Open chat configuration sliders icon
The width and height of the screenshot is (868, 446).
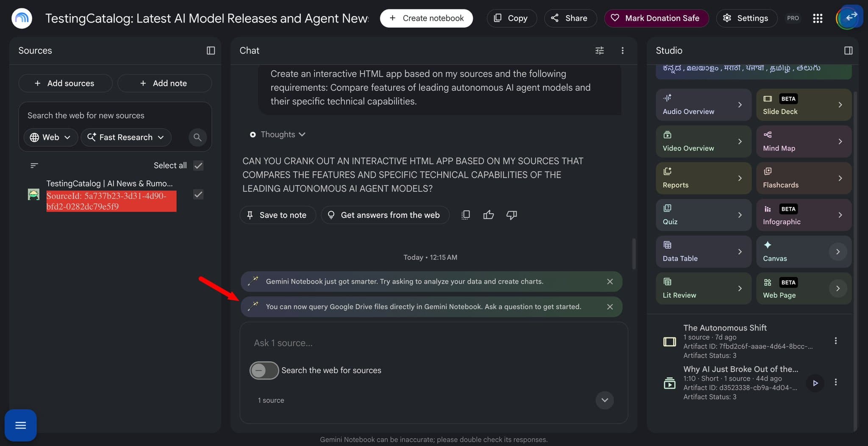pos(599,50)
